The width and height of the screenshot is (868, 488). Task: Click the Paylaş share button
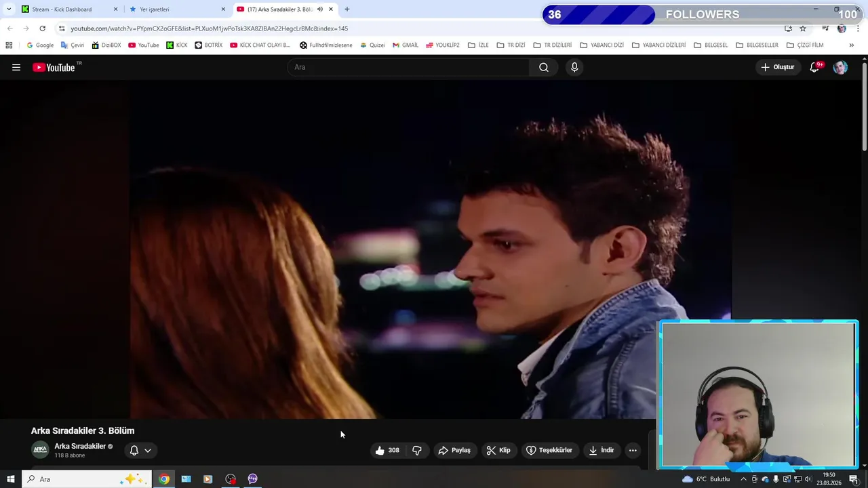click(x=454, y=450)
